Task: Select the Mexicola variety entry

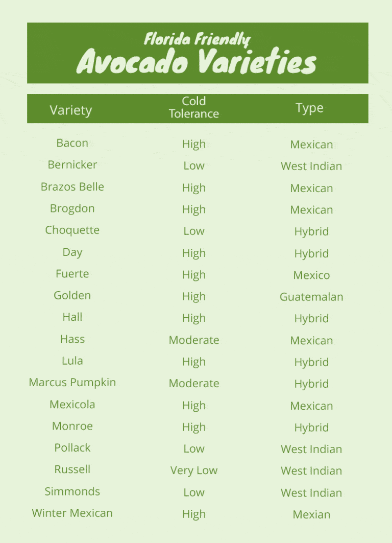Action: (72, 405)
